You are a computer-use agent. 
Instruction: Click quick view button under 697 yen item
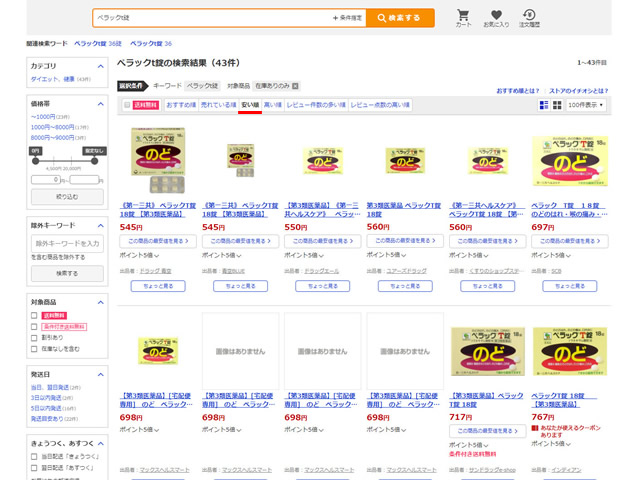pos(570,286)
